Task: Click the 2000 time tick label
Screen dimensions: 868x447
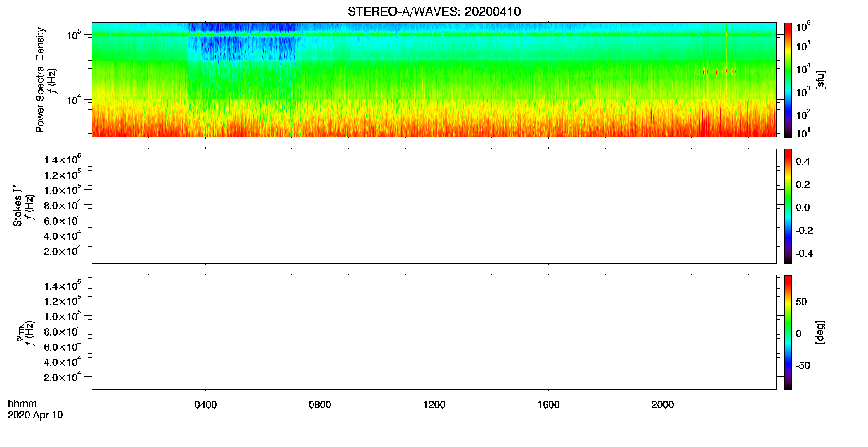Action: [663, 405]
